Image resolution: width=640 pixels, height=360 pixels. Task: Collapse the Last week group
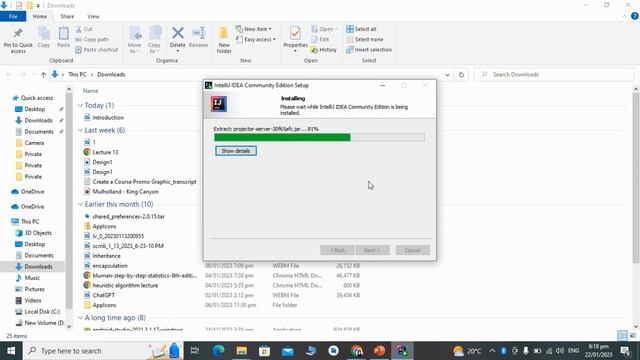tap(80, 130)
